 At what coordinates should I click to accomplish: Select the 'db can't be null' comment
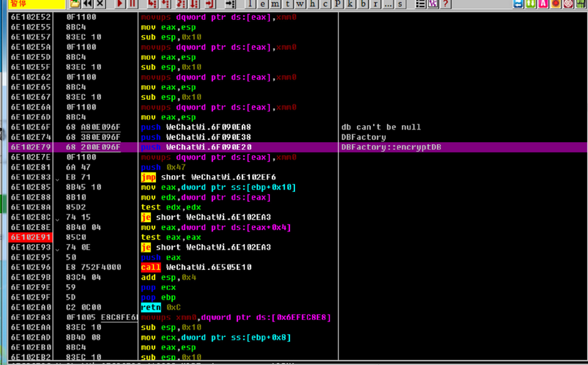(381, 127)
